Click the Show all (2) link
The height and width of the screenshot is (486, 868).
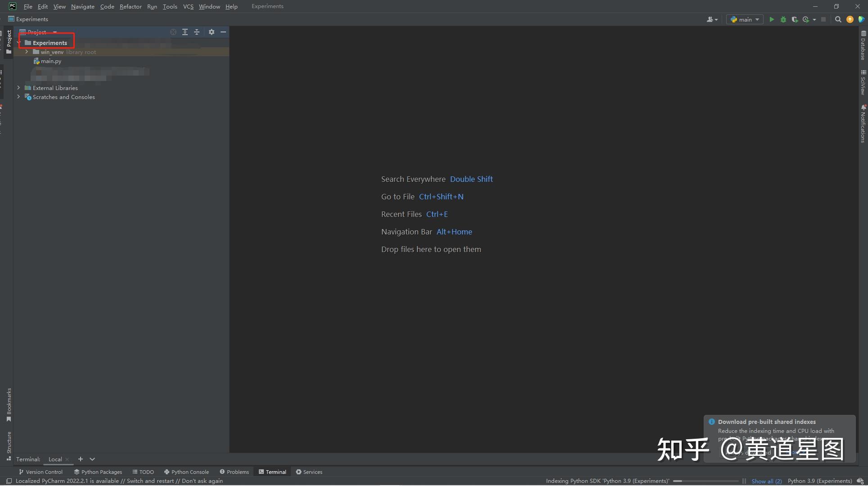tap(766, 481)
